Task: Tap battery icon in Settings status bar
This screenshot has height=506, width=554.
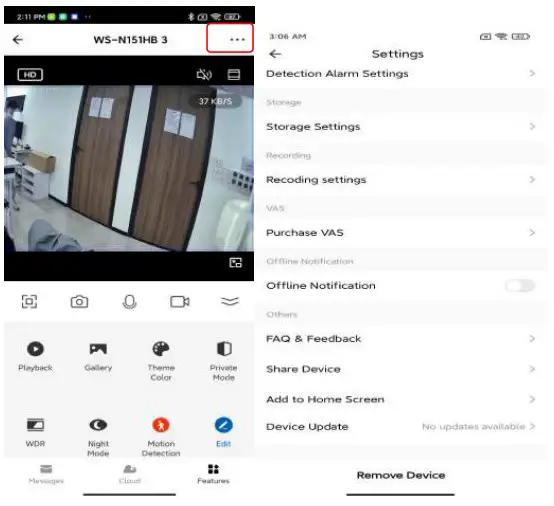Action: (x=520, y=36)
